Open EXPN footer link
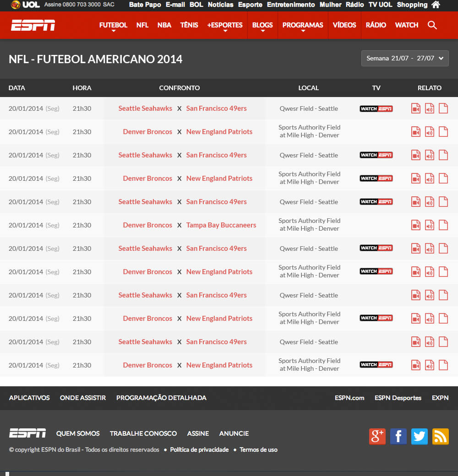Image resolution: width=458 pixels, height=476 pixels. tap(440, 398)
